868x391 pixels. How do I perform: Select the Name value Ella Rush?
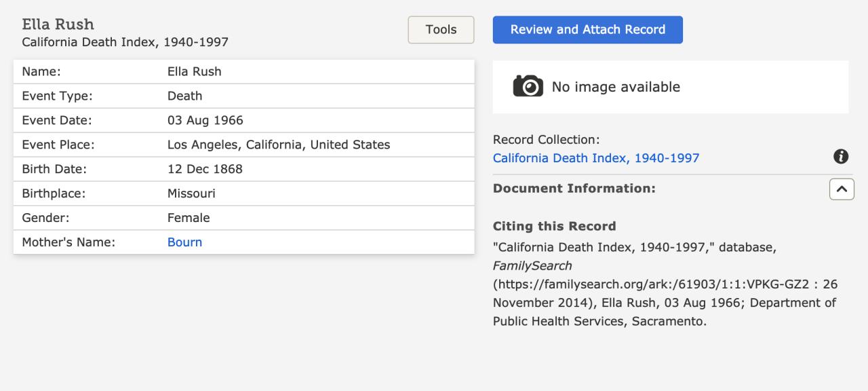coord(194,71)
